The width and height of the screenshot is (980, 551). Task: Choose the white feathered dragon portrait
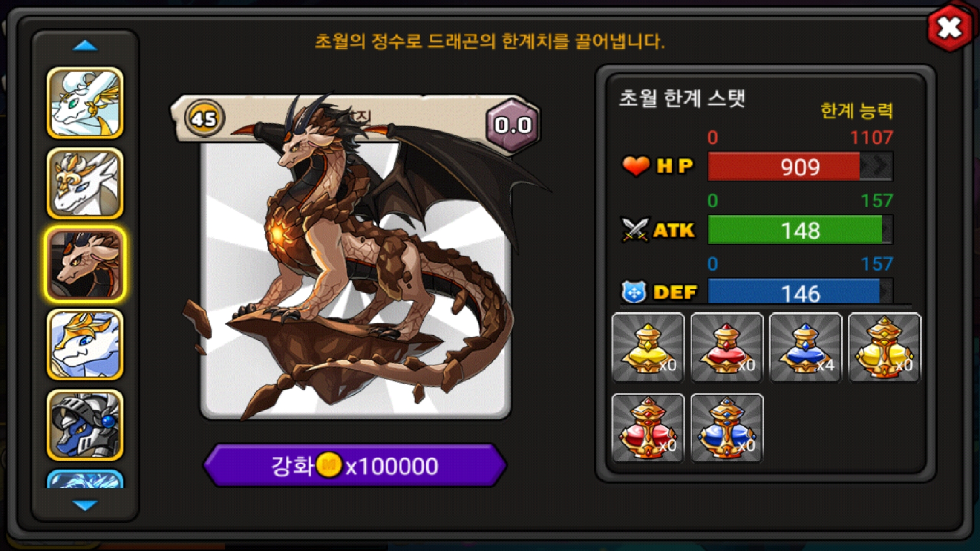click(x=85, y=103)
